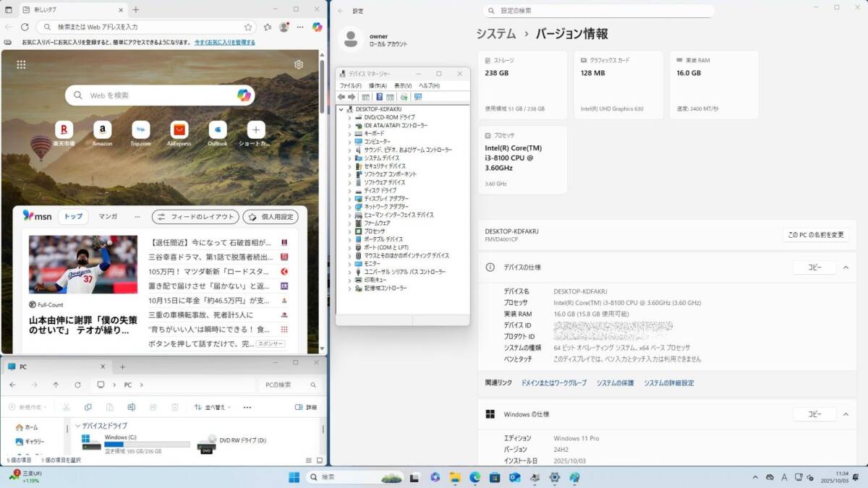Image resolution: width=868 pixels, height=488 pixels.
Task: Open the apps grid launcher icon
Action: pyautogui.click(x=22, y=64)
